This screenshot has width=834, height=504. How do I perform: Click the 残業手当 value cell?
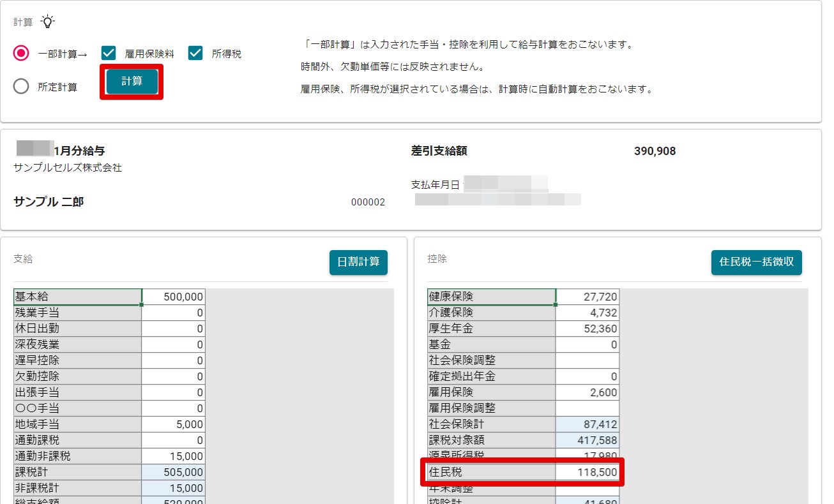pos(173,313)
